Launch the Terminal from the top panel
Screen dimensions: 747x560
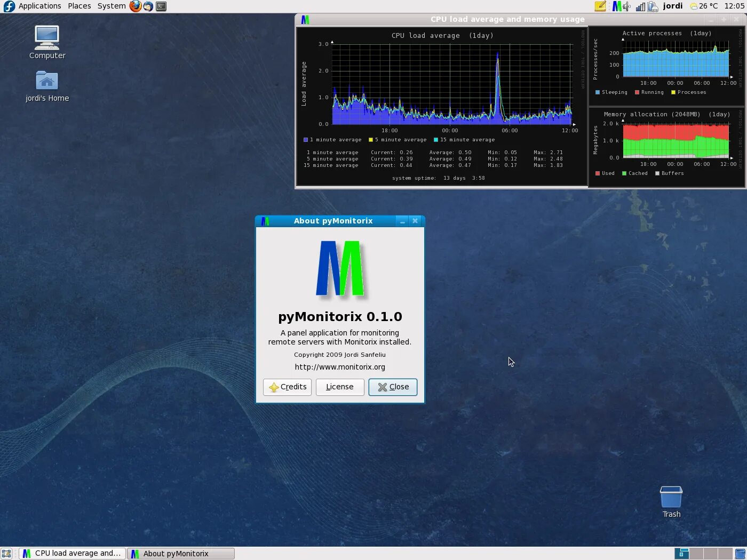coord(161,6)
